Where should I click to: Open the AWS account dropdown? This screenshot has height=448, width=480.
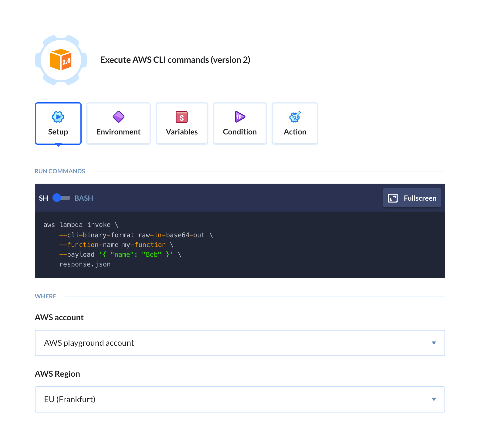pos(240,343)
